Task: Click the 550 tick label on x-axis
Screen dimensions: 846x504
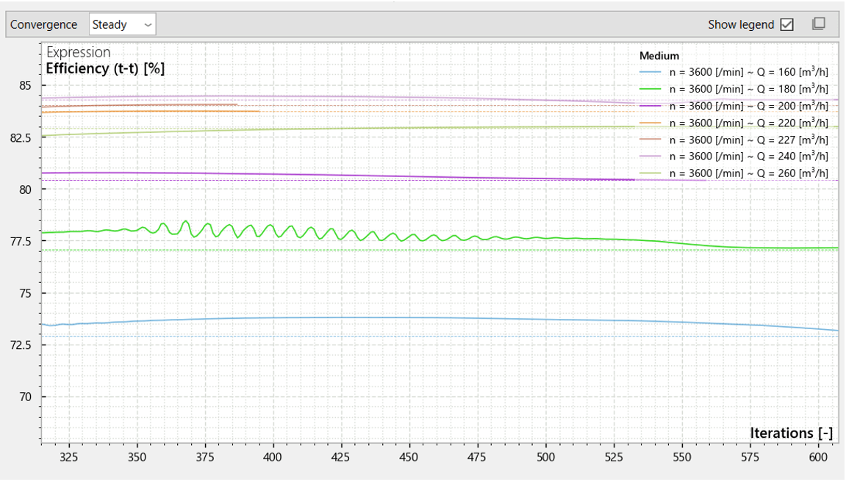Action: [x=682, y=457]
